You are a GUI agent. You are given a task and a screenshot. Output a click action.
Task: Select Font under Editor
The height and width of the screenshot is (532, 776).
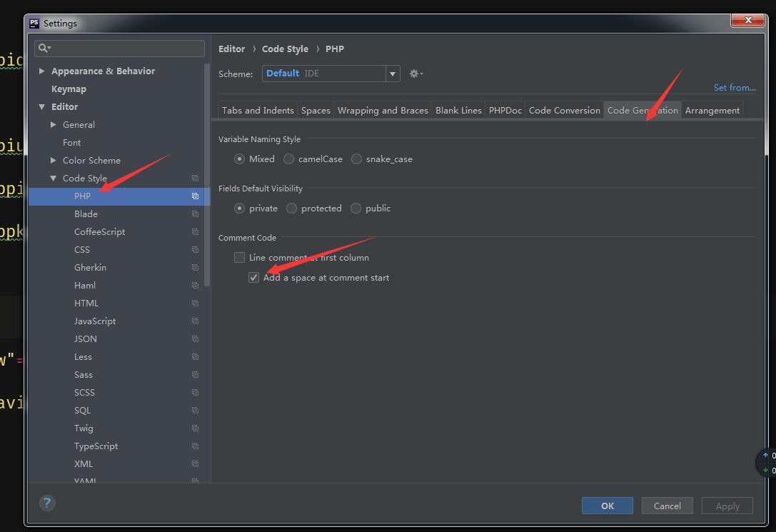tap(72, 143)
